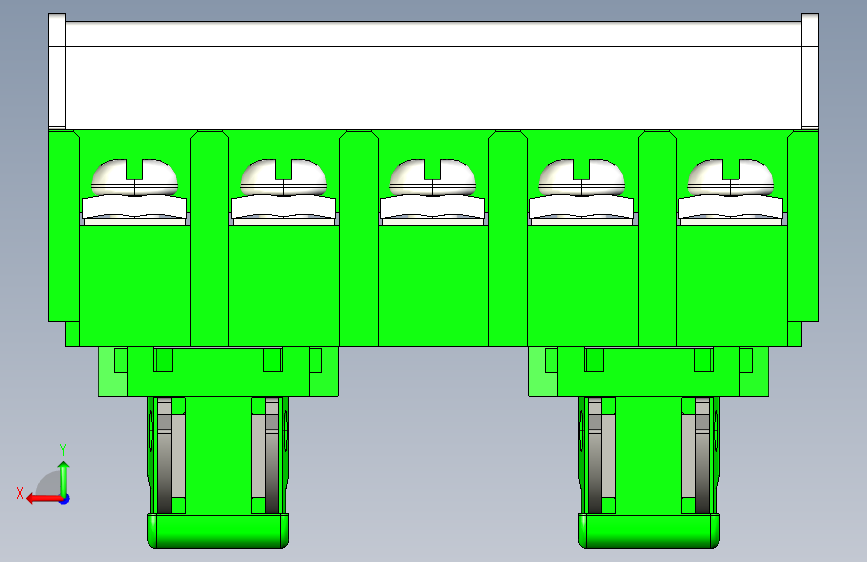Image resolution: width=867 pixels, height=562 pixels.
Task: Click the green Y axis arrow of the triad
Action: [64, 479]
